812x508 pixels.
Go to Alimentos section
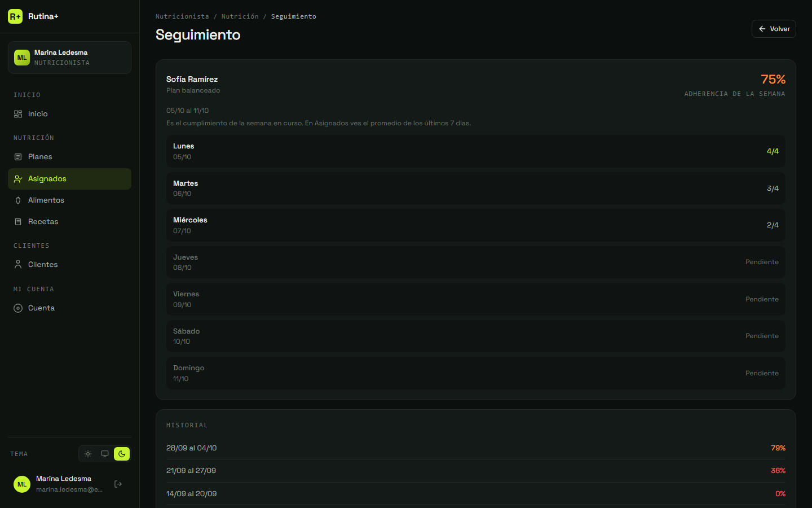tap(69, 200)
